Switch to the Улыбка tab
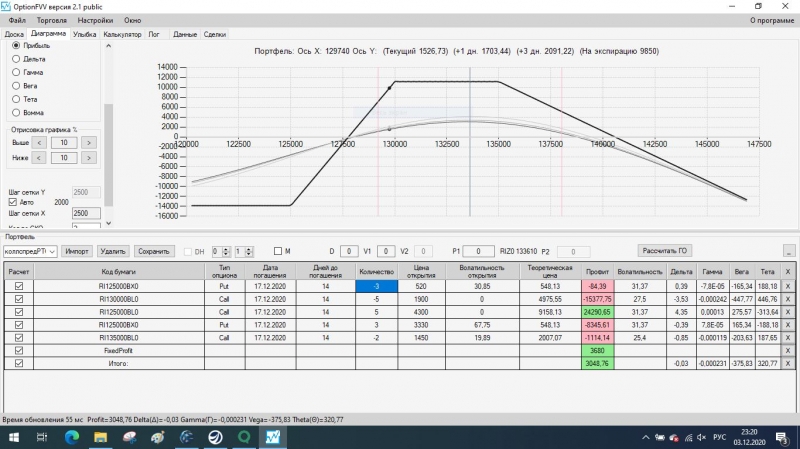This screenshot has height=449, width=800. [x=84, y=35]
